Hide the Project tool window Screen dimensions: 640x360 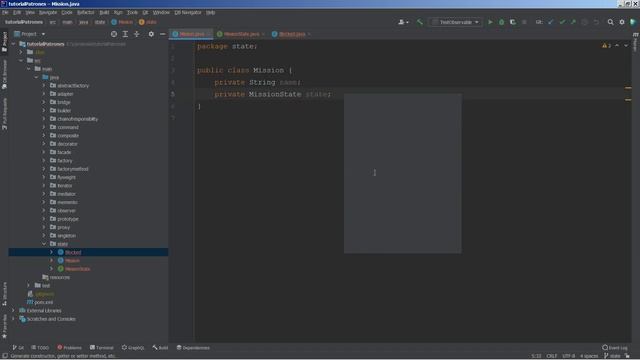pos(162,34)
